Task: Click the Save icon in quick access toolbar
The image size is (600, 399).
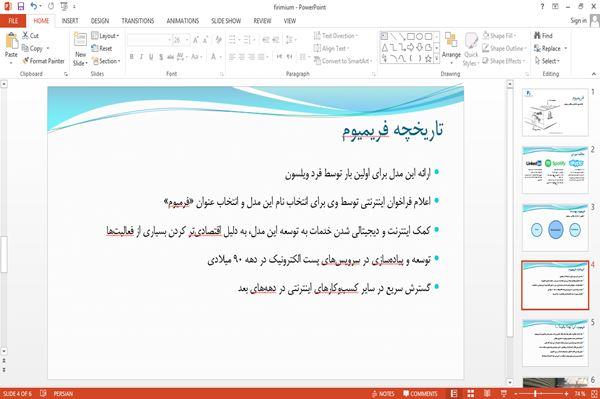Action: pyautogui.click(x=21, y=7)
